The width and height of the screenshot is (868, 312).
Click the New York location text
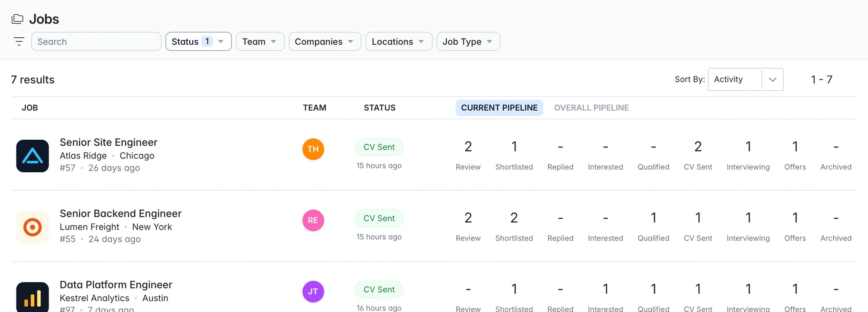tap(152, 227)
